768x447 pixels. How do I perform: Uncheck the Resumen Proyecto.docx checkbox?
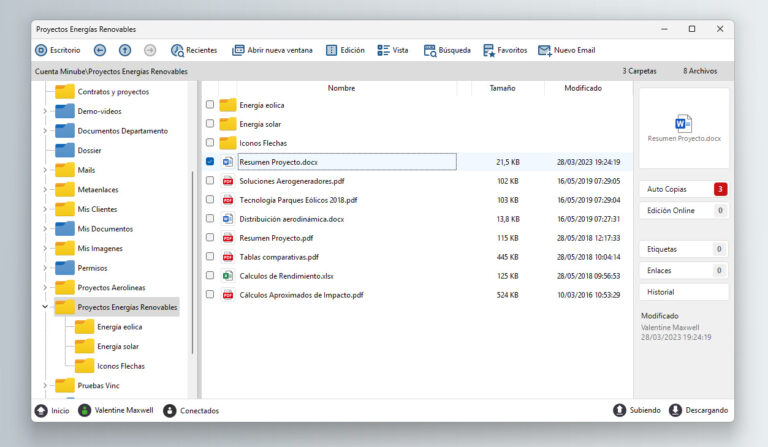(210, 161)
